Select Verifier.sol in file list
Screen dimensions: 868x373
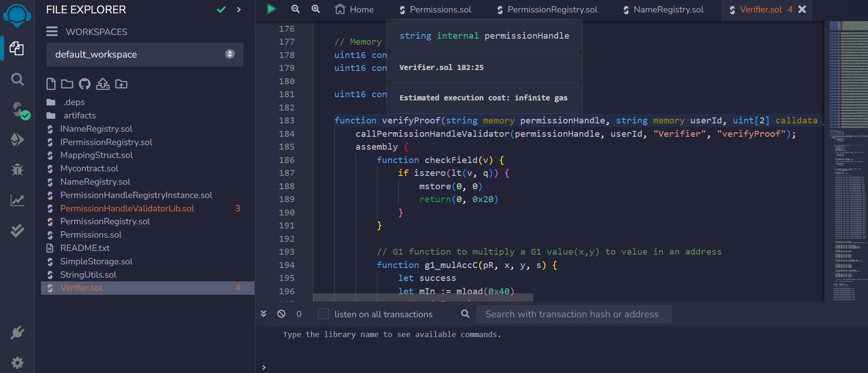(148, 288)
